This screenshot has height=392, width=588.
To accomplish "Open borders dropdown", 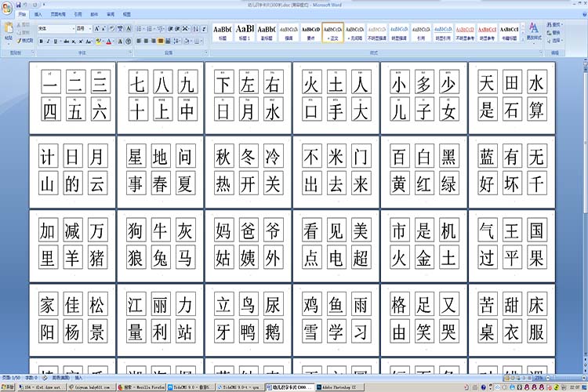I will (198, 41).
